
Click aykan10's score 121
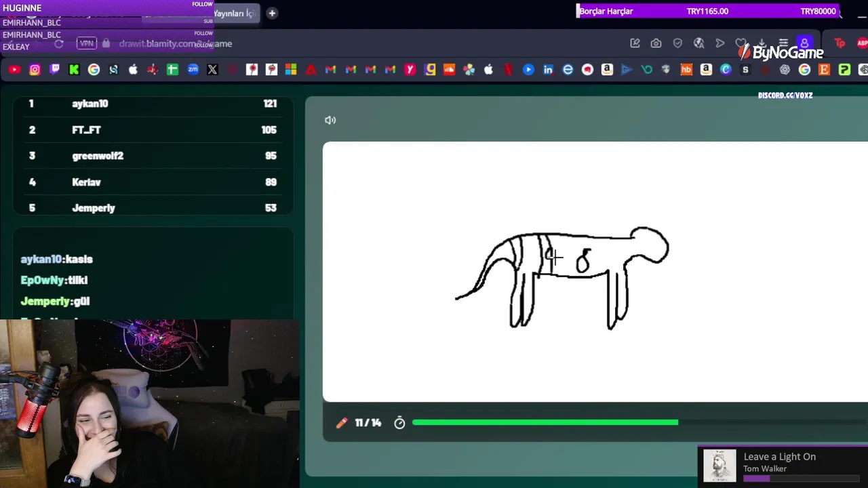tap(270, 104)
